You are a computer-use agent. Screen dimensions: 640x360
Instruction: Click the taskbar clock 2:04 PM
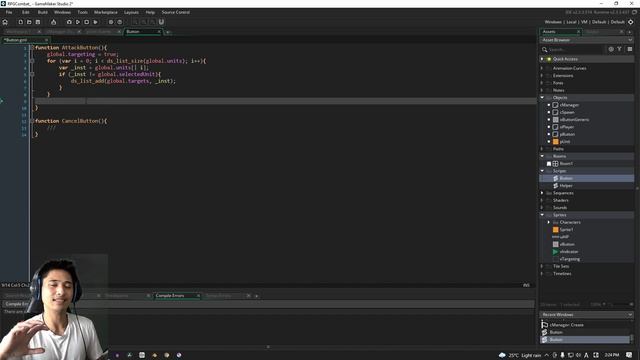click(x=611, y=355)
